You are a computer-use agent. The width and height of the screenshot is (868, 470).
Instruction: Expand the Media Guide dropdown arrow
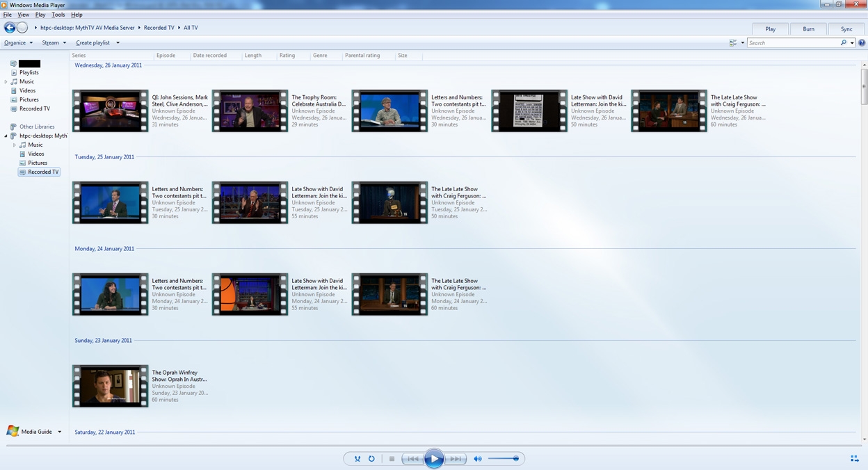click(x=59, y=432)
